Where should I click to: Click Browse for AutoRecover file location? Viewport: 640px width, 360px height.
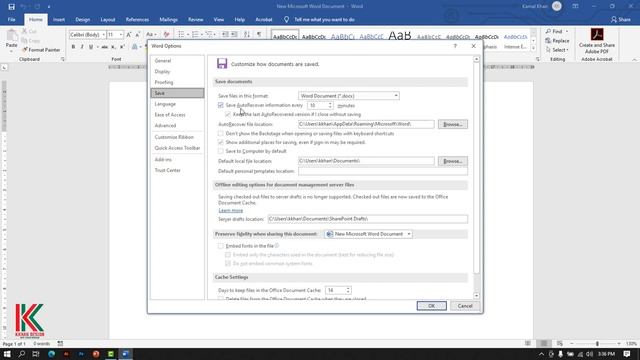[453, 124]
